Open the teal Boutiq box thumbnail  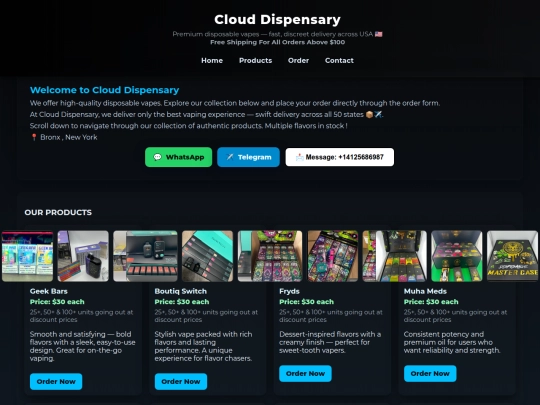(207, 256)
